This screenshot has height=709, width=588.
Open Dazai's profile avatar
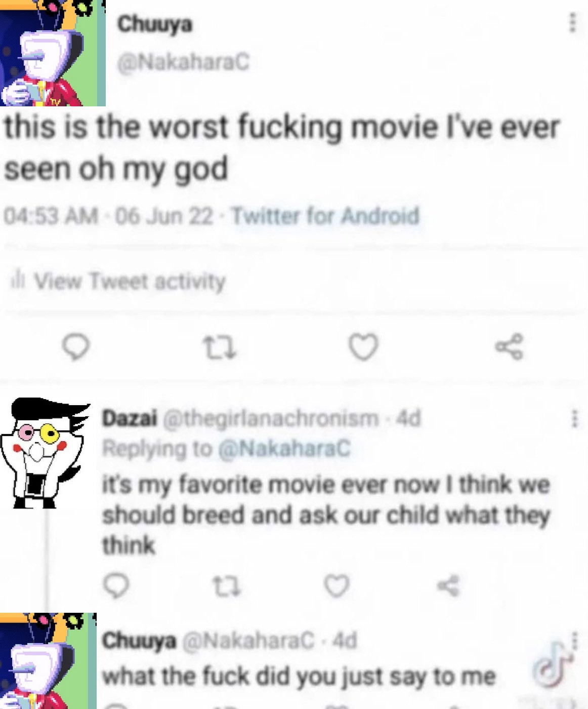click(46, 453)
